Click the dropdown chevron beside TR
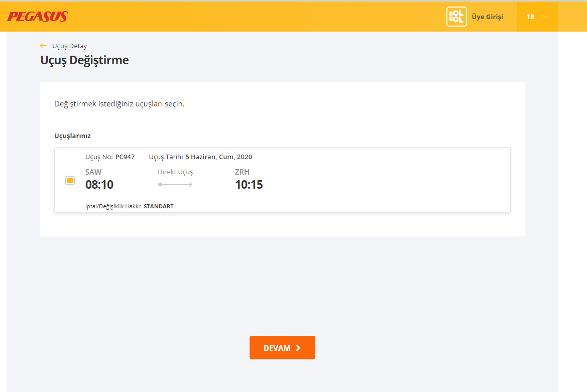The width and height of the screenshot is (587, 392). point(545,17)
